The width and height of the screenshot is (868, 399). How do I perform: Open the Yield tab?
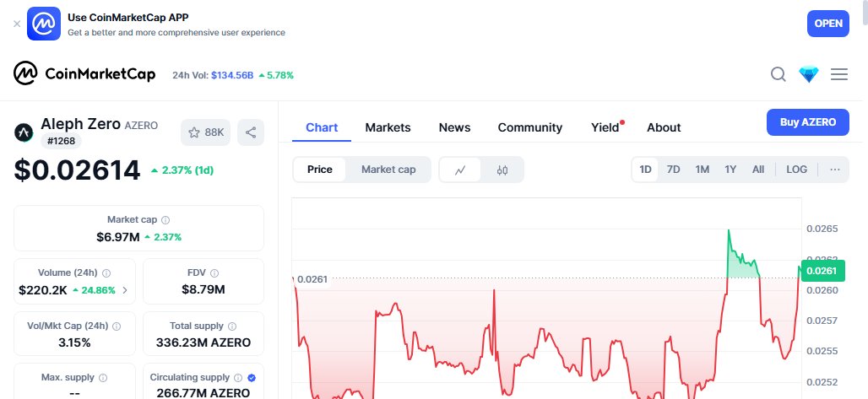(605, 127)
